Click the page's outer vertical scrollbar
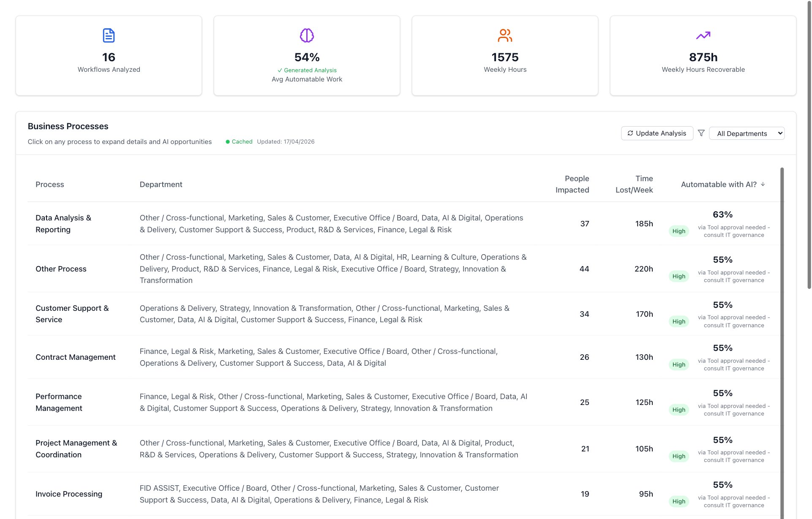The image size is (812, 519). click(x=809, y=146)
